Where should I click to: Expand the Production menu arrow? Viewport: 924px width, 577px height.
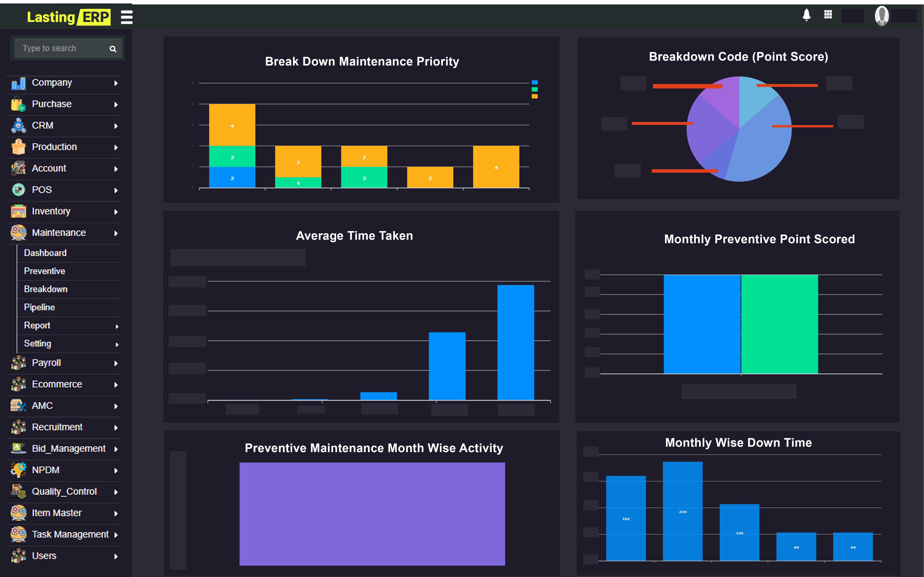coord(116,147)
